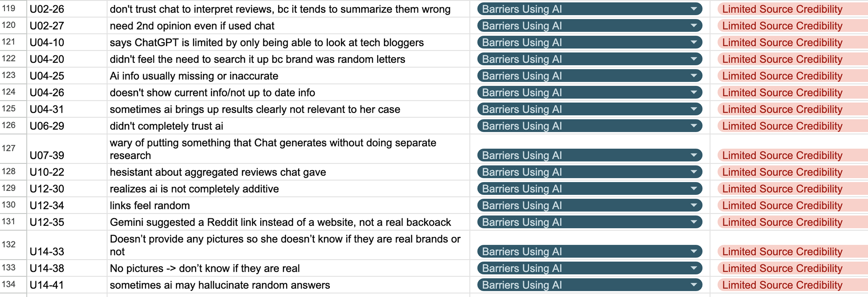The height and width of the screenshot is (297, 868).
Task: Open the Barriers Using AI dropdown for U12-30
Action: [694, 189]
